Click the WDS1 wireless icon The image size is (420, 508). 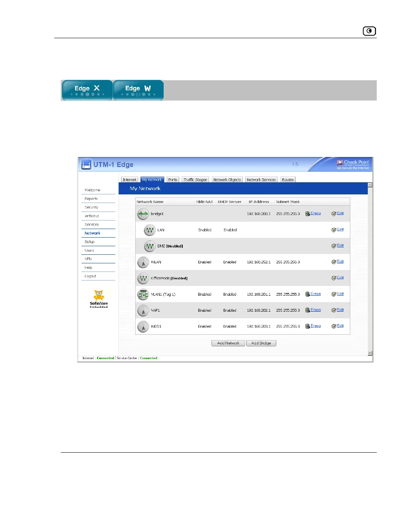[143, 326]
